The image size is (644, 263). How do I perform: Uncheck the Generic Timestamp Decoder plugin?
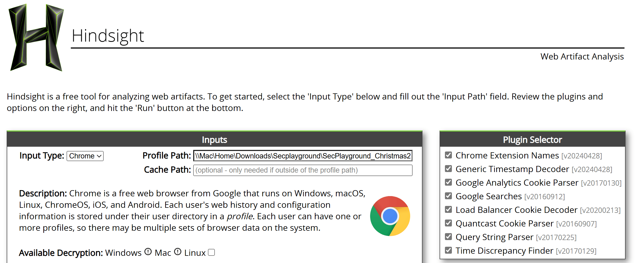click(448, 169)
